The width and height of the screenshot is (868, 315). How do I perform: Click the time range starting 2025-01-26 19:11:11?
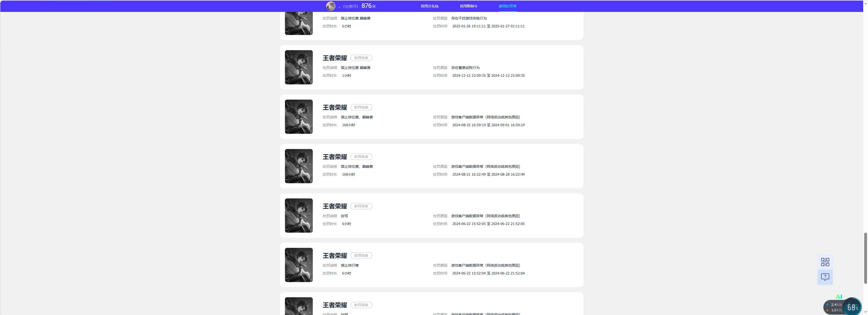[x=488, y=26]
